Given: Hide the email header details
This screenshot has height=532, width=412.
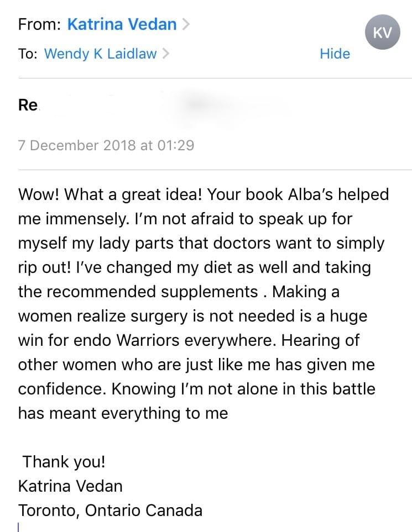Looking at the screenshot, I should point(335,54).
